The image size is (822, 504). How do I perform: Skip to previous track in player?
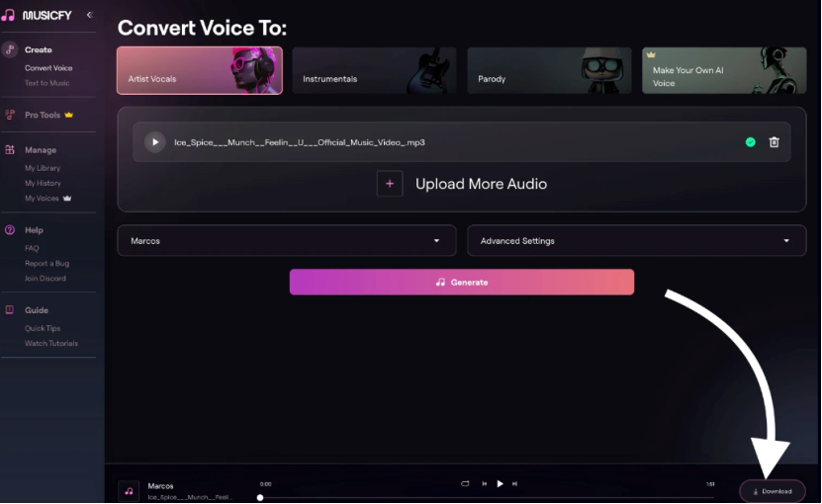click(485, 483)
